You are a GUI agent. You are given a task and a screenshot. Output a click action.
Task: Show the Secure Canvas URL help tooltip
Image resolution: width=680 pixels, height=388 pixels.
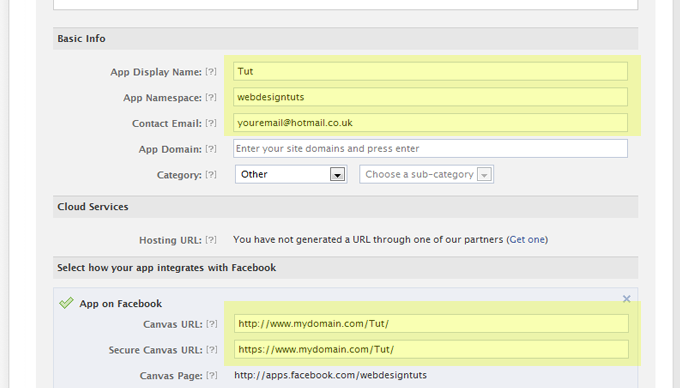[212, 350]
